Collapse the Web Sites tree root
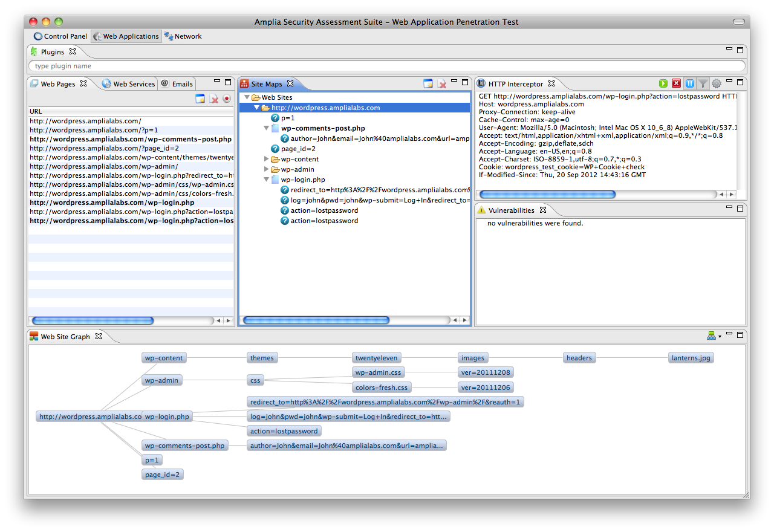774x532 pixels. [x=247, y=97]
